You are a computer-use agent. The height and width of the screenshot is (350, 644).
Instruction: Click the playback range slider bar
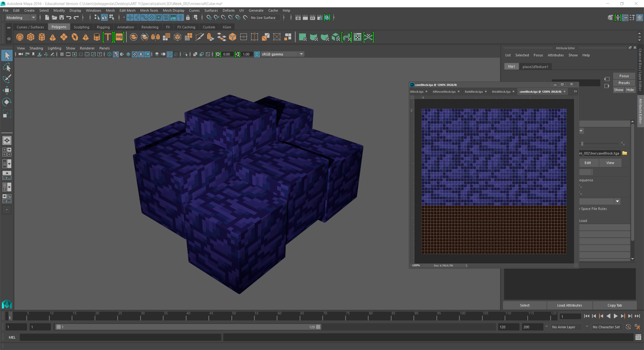(x=188, y=327)
